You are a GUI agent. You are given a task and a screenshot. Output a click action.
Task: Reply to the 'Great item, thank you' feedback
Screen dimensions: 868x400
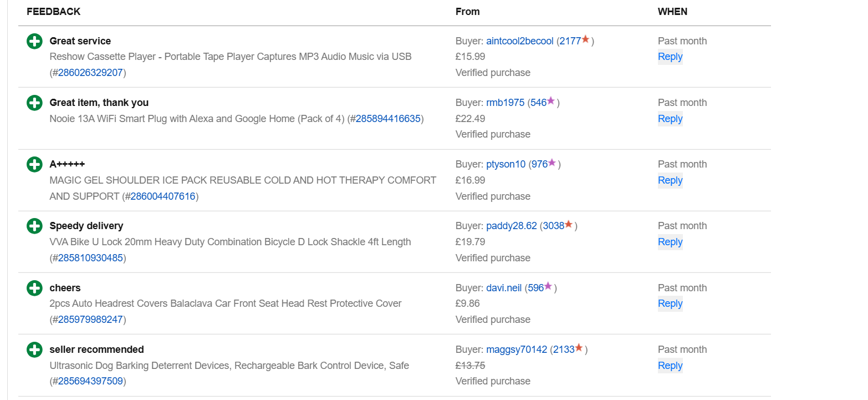[x=670, y=119]
